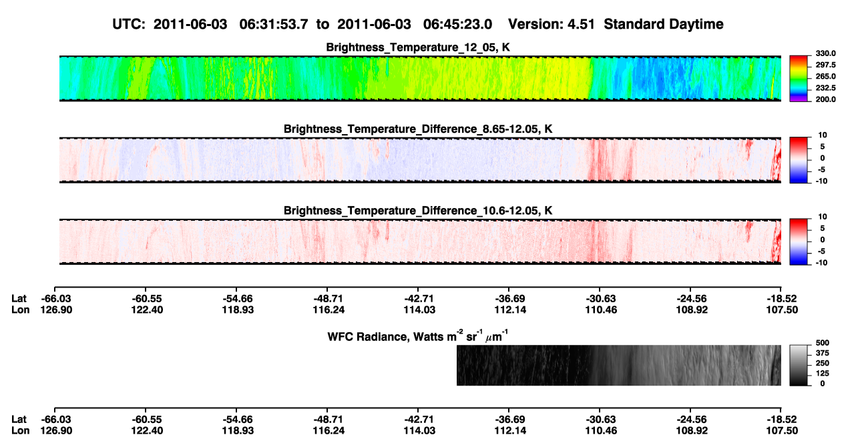Open the grayscale WFC Radiance image strip
The width and height of the screenshot is (868, 445).
tap(619, 366)
